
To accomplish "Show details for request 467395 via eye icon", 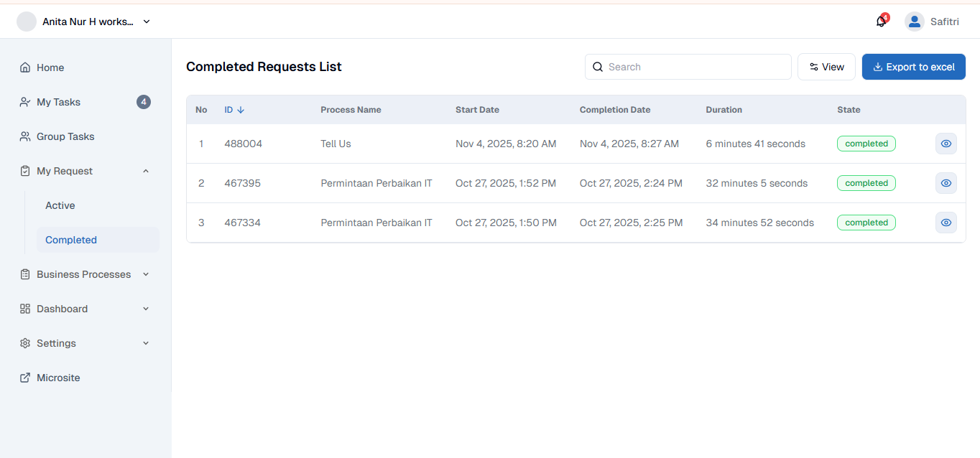I will (x=946, y=183).
